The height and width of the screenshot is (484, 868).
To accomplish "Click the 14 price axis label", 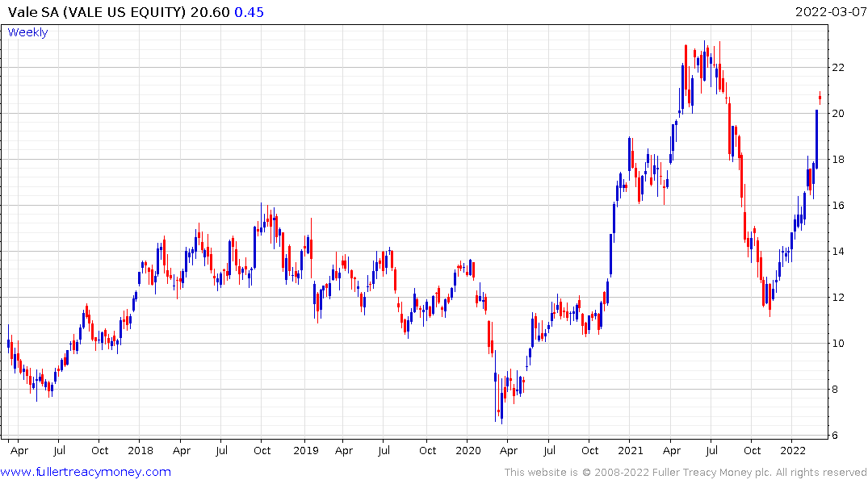I will pyautogui.click(x=838, y=251).
